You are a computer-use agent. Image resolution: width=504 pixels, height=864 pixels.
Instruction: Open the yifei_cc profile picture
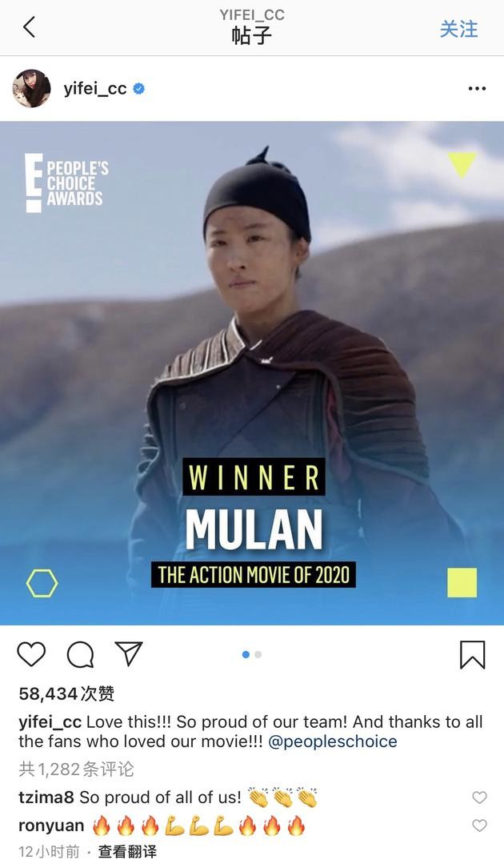coord(31,88)
